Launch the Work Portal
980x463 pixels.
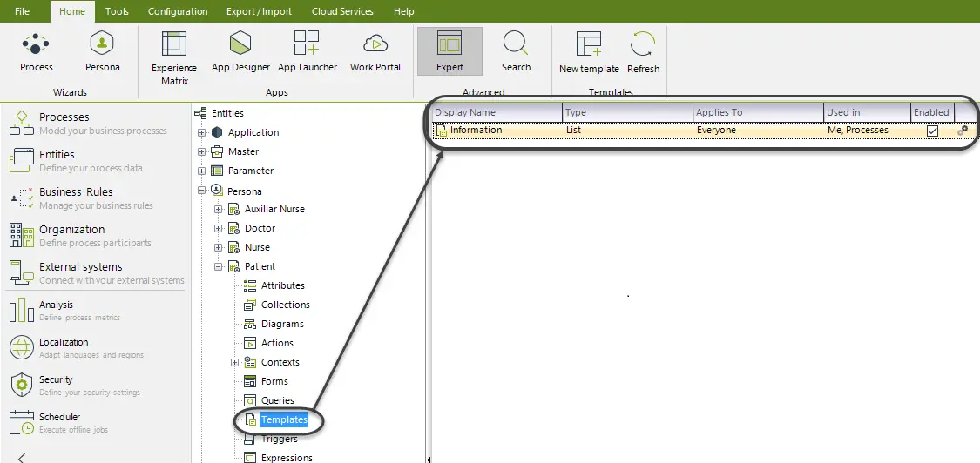click(x=375, y=52)
